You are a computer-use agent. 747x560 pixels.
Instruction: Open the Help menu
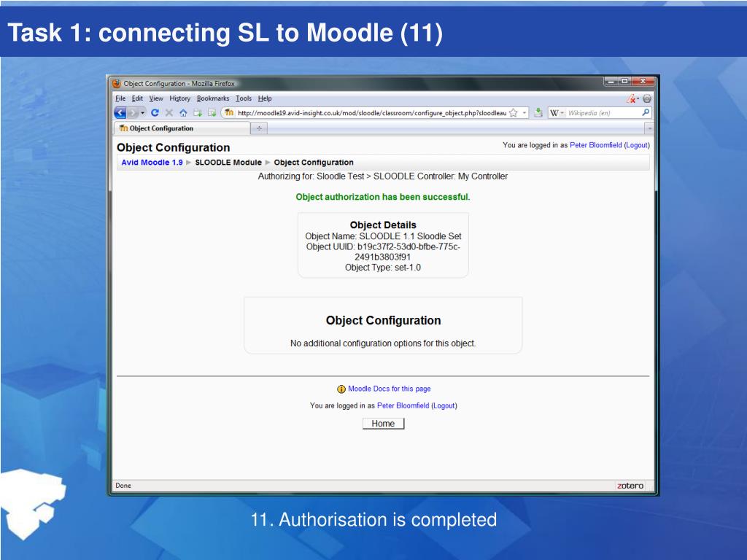(265, 98)
